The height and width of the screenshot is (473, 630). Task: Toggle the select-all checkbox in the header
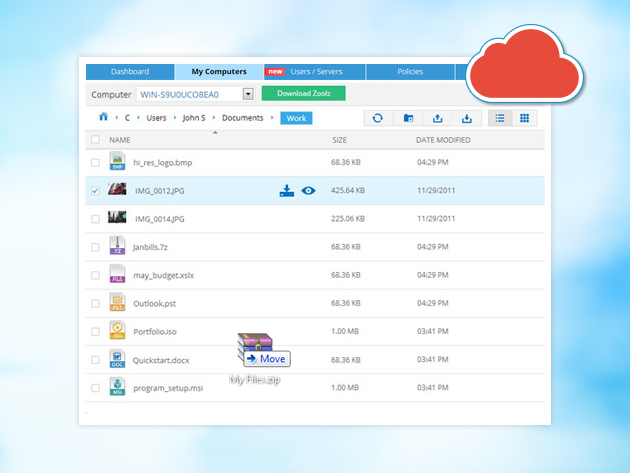[x=96, y=140]
